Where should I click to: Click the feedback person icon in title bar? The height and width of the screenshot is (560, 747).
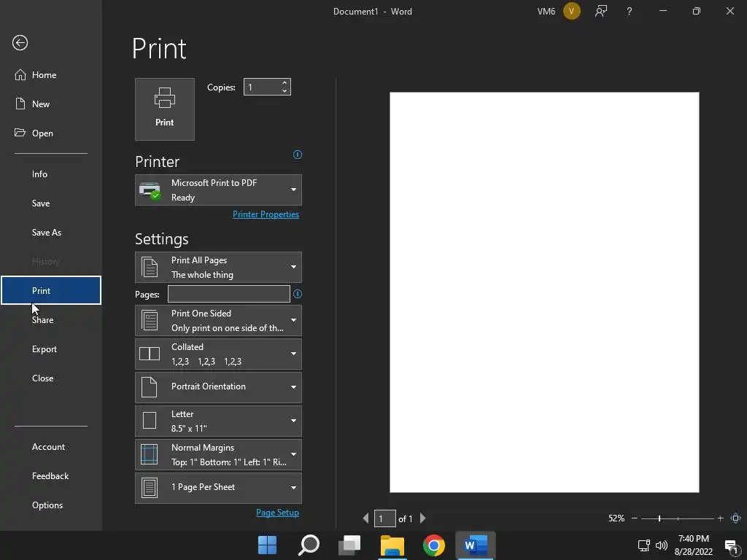point(601,11)
